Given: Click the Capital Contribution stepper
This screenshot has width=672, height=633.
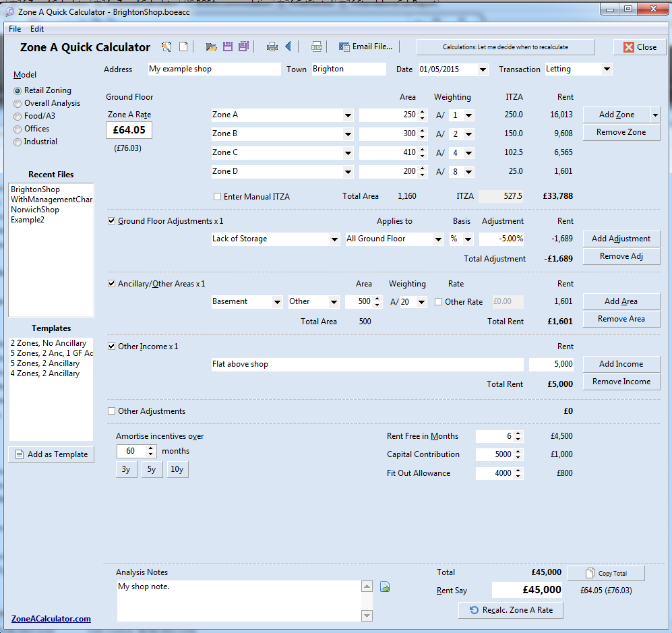Looking at the screenshot, I should click(x=518, y=454).
